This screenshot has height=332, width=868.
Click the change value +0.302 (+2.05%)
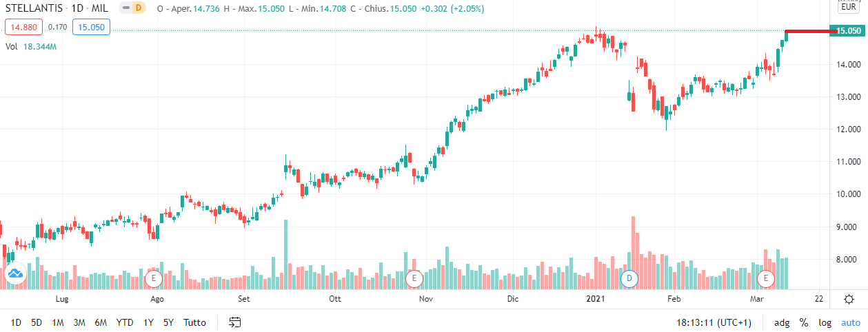(x=452, y=9)
